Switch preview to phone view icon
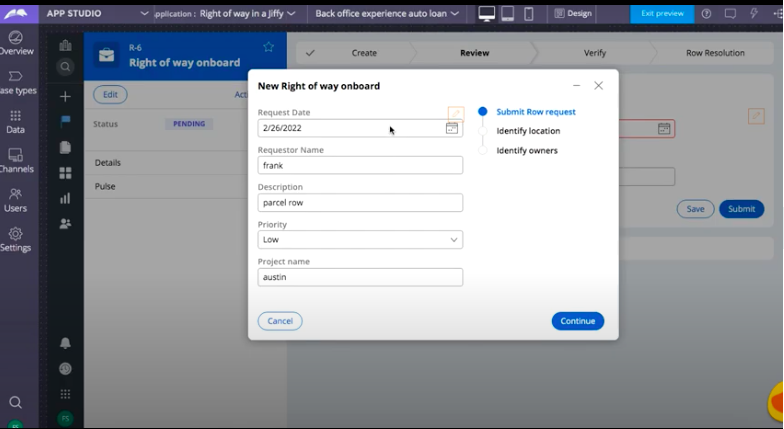The image size is (784, 429). 528,14
